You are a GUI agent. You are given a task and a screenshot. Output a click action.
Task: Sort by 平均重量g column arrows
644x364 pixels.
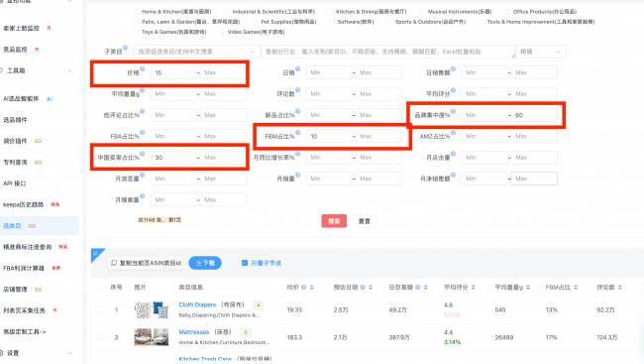(528, 287)
